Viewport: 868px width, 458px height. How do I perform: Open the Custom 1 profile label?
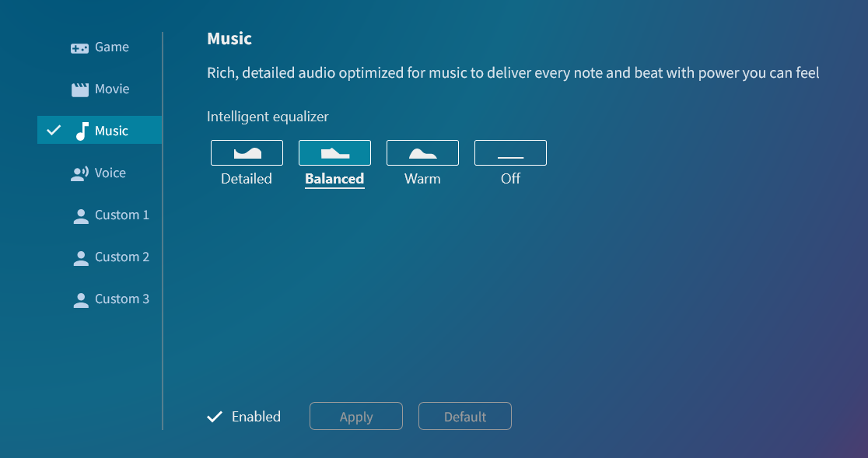pyautogui.click(x=122, y=215)
